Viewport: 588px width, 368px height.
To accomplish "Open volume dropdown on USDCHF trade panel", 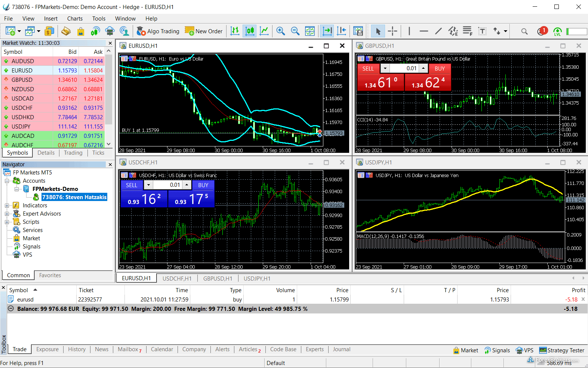I will pos(148,185).
